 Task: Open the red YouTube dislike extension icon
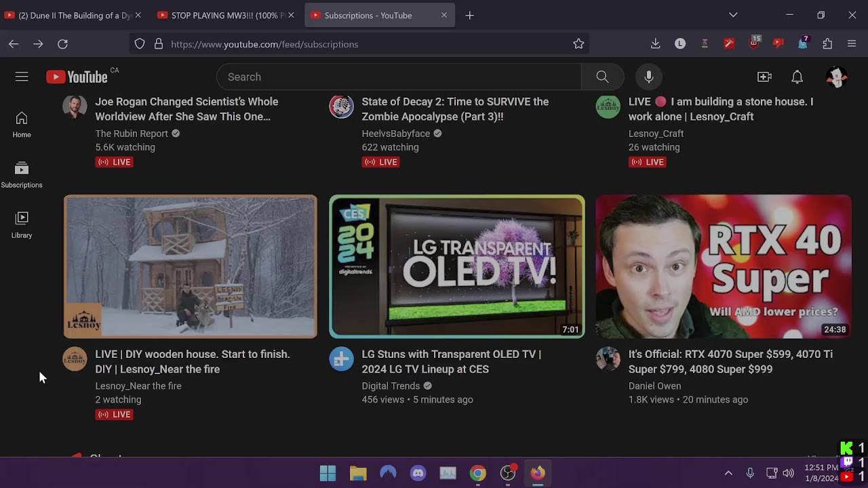tap(778, 44)
